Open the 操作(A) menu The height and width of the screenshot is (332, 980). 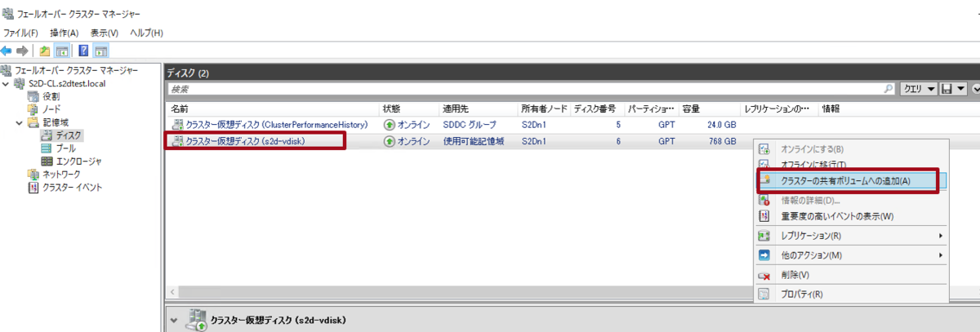pyautogui.click(x=64, y=33)
